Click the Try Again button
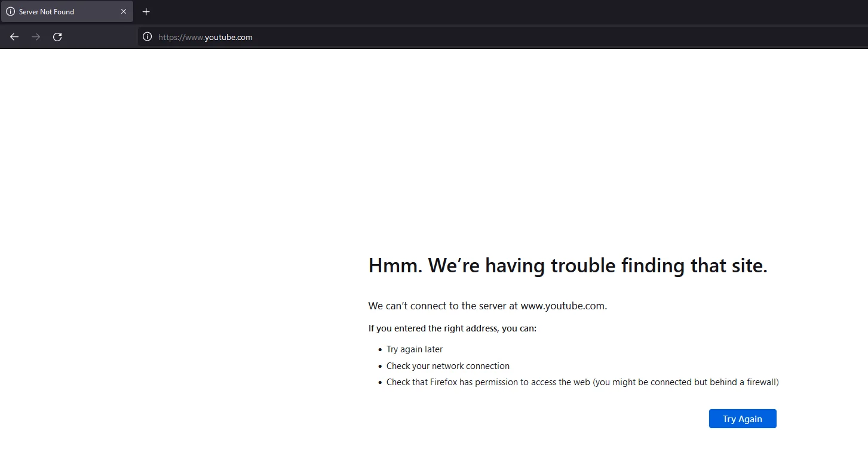Viewport: 868px width, 458px height. (743, 419)
